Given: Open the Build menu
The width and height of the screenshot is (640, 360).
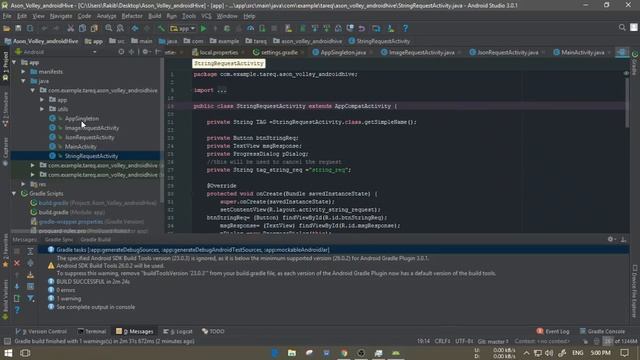Looking at the screenshot, I should coord(155,16).
